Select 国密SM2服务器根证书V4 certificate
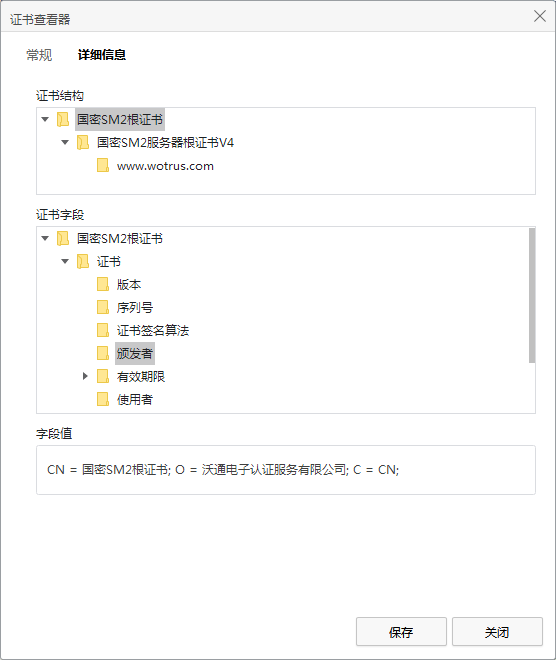This screenshot has width=556, height=660. (165, 143)
